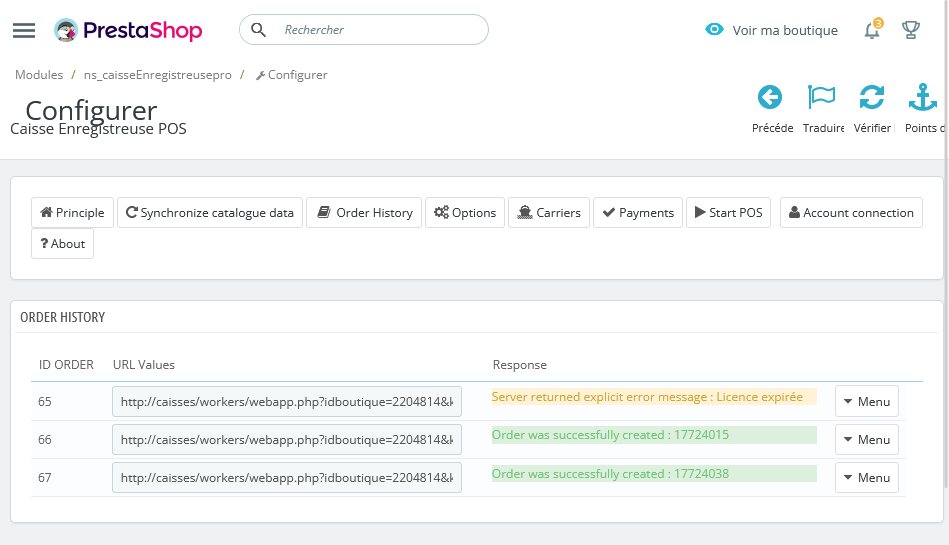Go to Modules breadcrumb link

(39, 75)
